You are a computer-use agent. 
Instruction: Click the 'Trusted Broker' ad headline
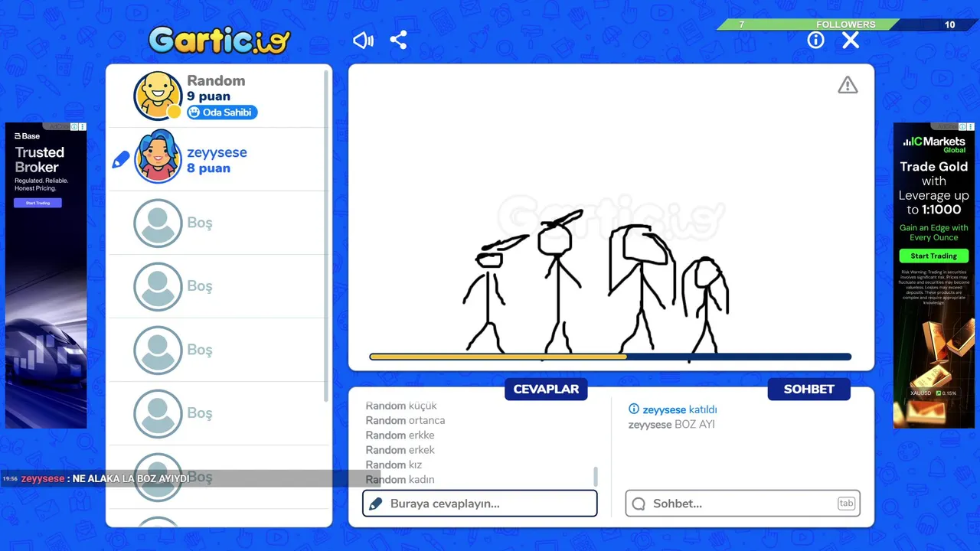point(40,159)
